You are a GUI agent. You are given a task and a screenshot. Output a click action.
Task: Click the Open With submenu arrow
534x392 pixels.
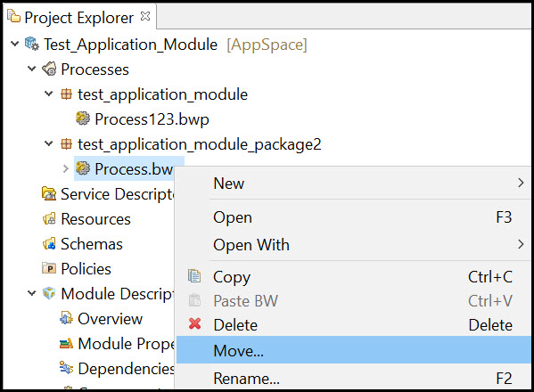tap(521, 244)
